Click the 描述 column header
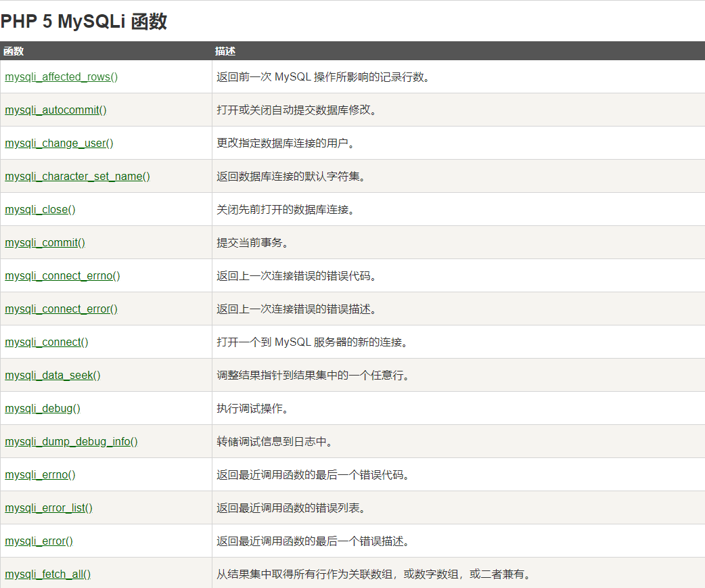 click(225, 51)
